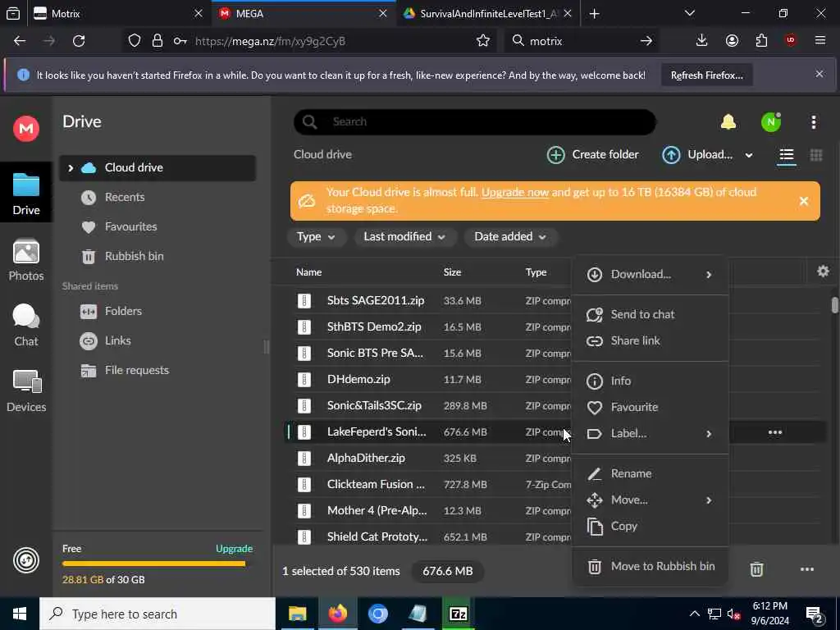
Task: Expand the Cloud drive tree
Action: click(71, 168)
